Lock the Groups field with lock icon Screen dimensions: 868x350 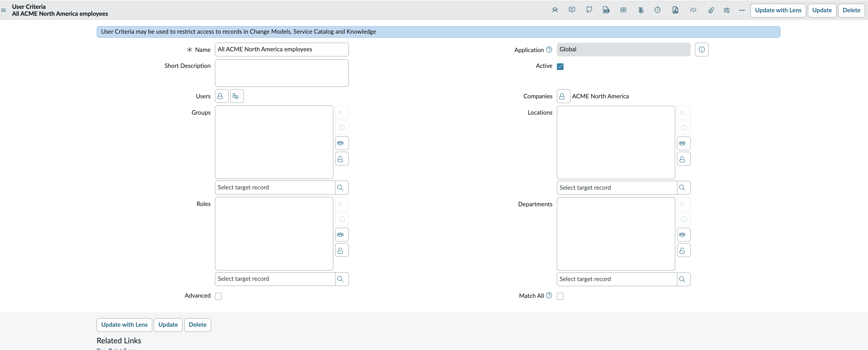tap(342, 159)
